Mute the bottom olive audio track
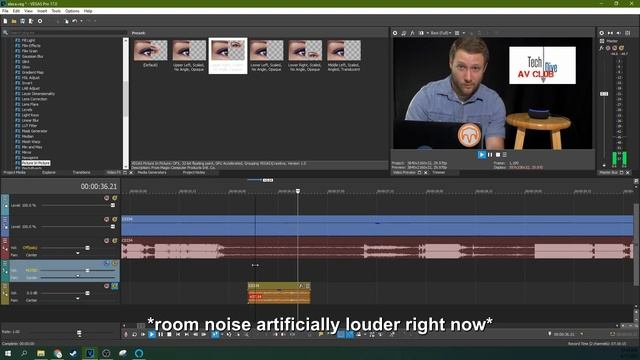Image resolution: width=640 pixels, height=360 pixels. (107, 286)
